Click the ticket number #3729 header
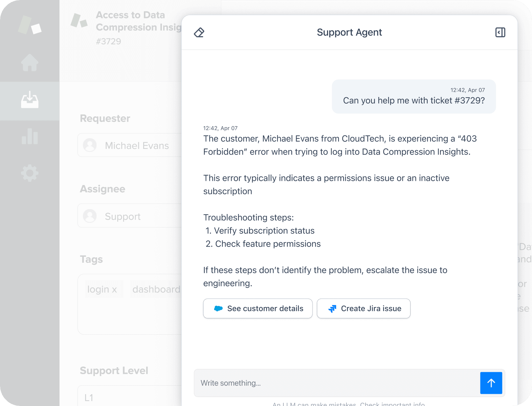 click(108, 41)
